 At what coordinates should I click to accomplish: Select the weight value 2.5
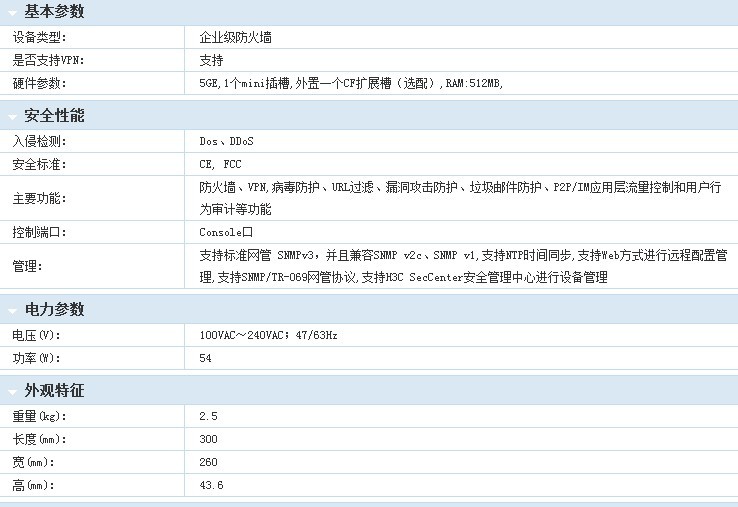(208, 416)
